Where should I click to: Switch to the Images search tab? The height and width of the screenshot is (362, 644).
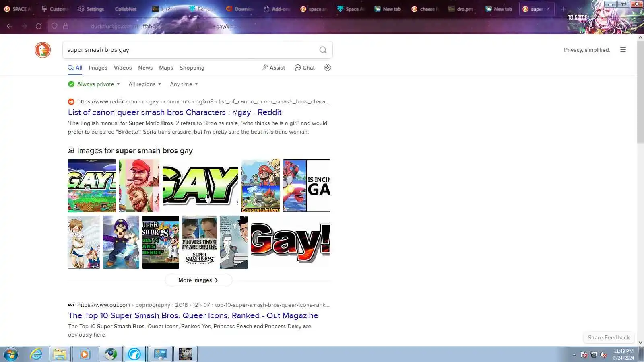[x=98, y=68]
